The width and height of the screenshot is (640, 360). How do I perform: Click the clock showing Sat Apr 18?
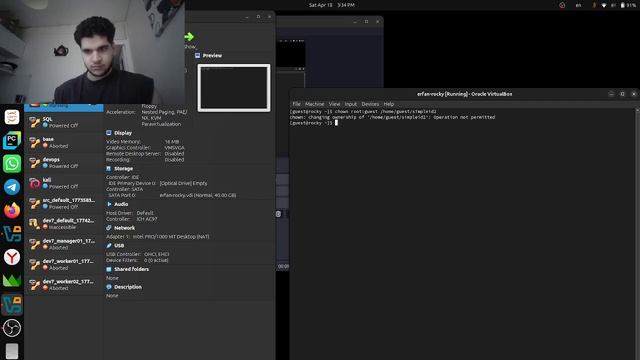[x=331, y=5]
